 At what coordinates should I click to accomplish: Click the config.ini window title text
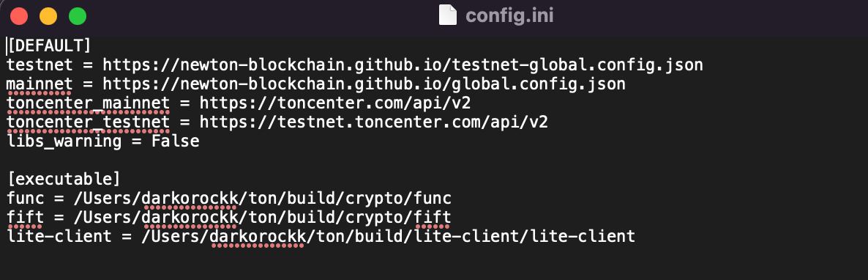click(x=509, y=15)
